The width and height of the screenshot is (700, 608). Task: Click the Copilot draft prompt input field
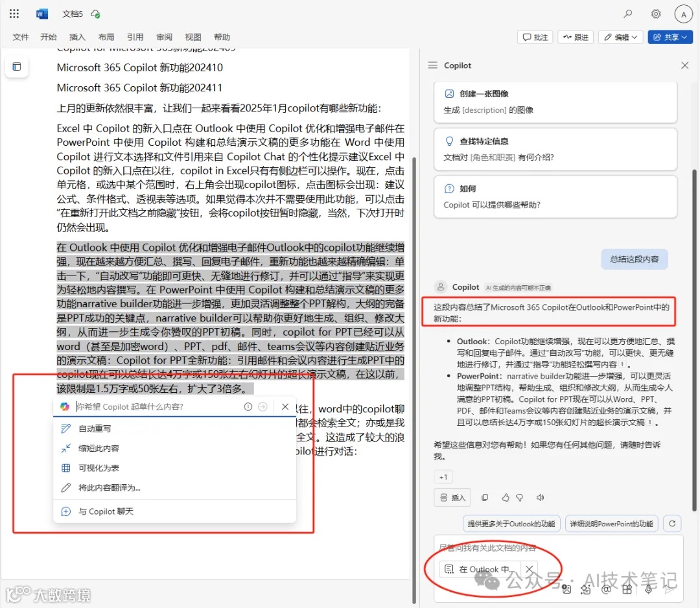(x=159, y=406)
